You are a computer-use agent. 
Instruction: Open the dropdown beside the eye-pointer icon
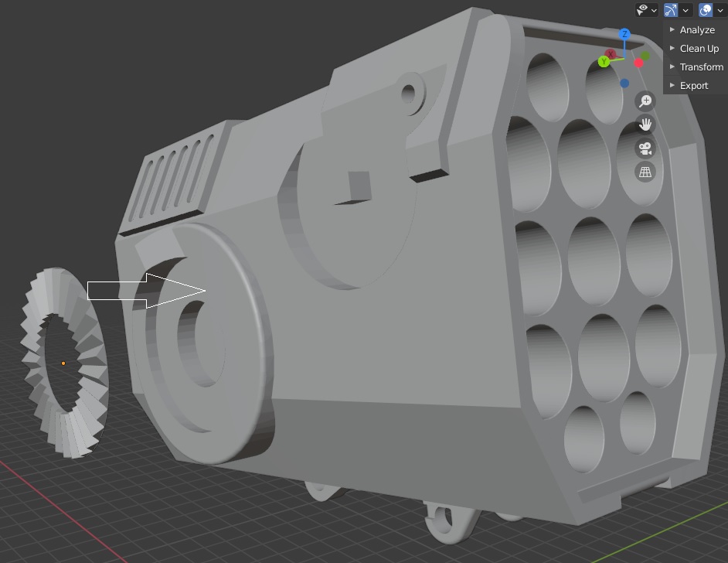coord(655,10)
